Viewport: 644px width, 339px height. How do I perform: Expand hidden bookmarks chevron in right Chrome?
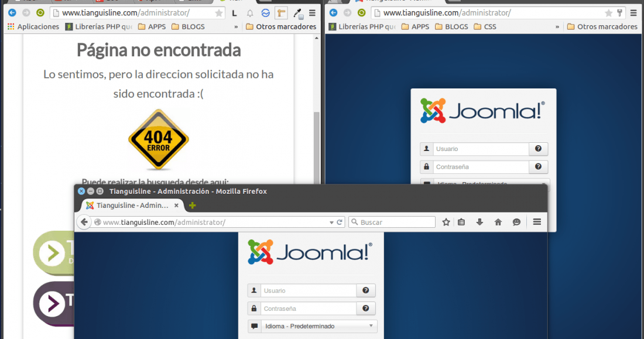click(x=557, y=27)
